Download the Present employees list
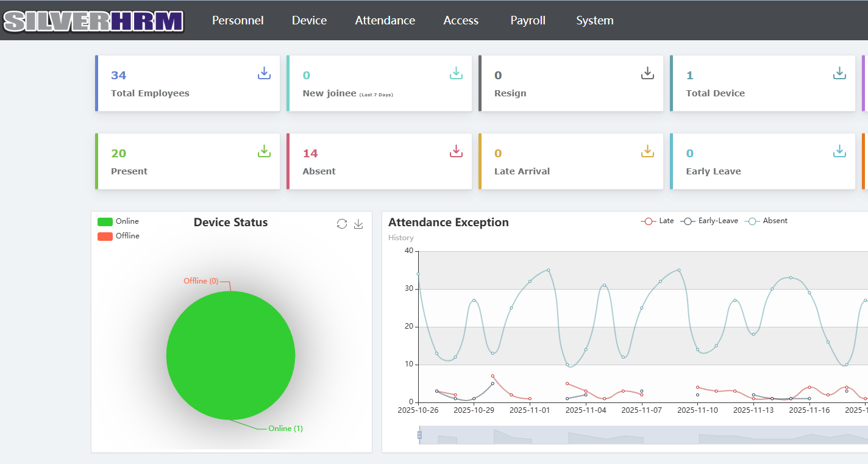The width and height of the screenshot is (868, 464). pos(264,151)
